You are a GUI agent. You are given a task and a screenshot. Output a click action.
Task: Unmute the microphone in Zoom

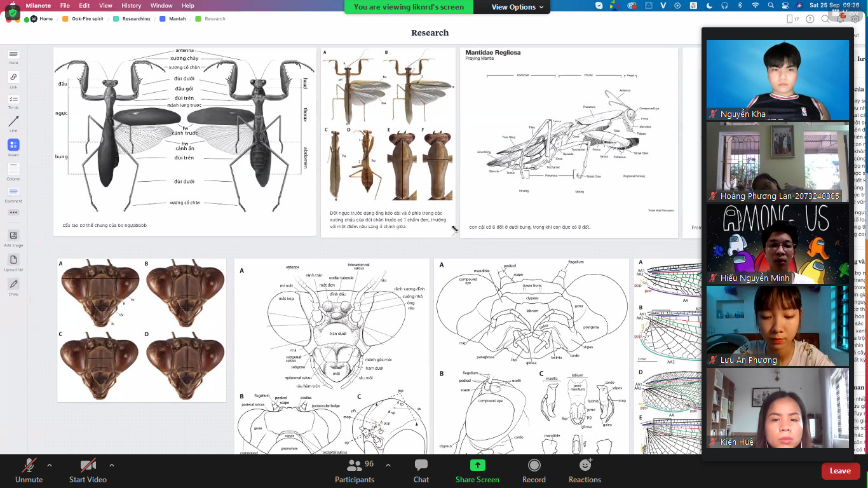point(29,470)
